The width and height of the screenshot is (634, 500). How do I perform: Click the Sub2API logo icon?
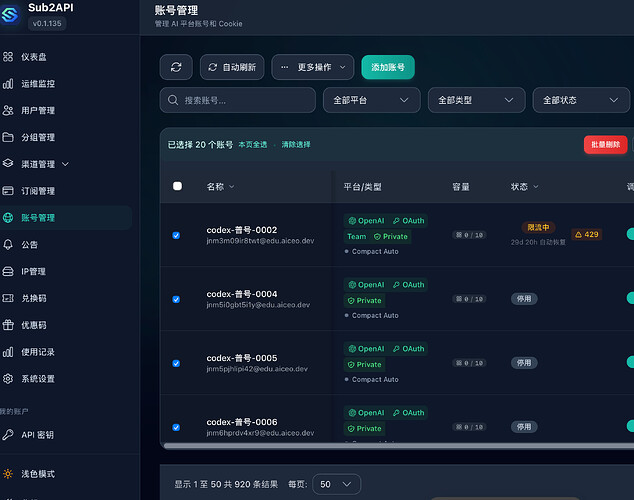[10, 15]
